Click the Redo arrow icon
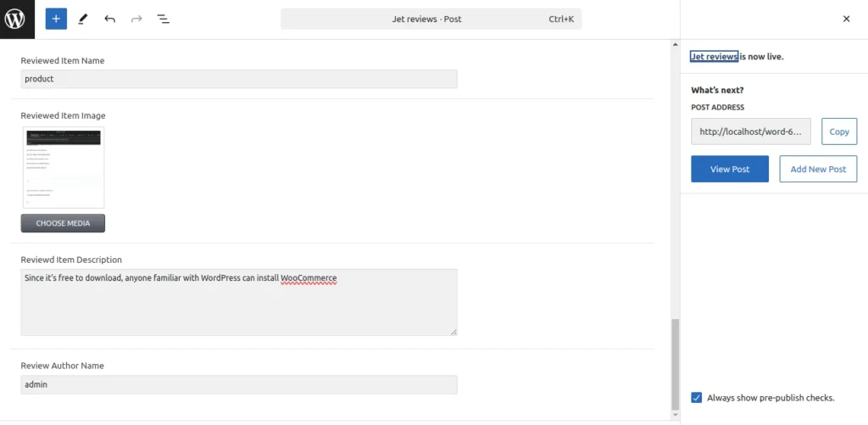The width and height of the screenshot is (868, 425). coord(136,19)
